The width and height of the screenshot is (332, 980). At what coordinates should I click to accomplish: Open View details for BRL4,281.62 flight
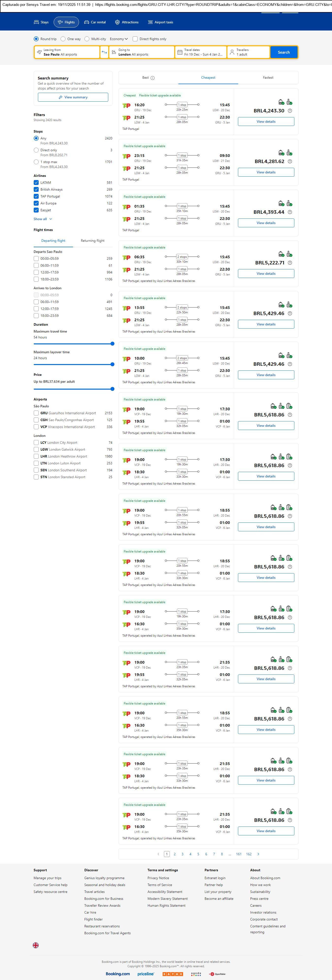(x=266, y=172)
